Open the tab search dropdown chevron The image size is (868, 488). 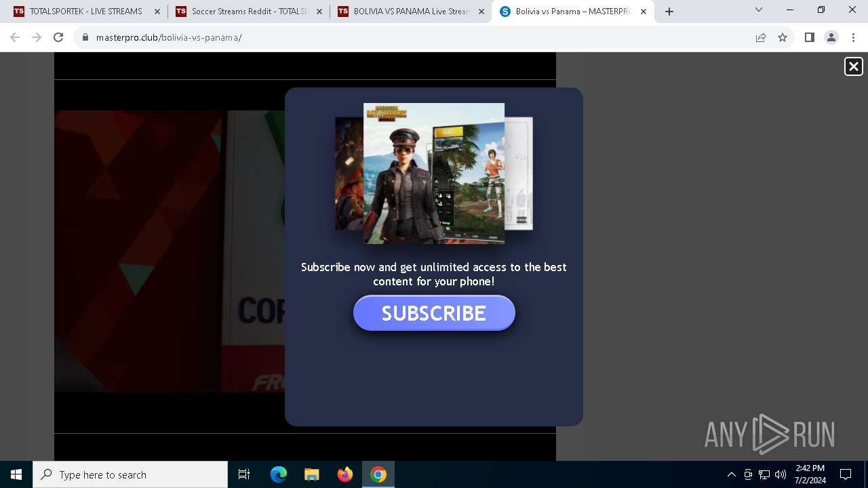759,9
